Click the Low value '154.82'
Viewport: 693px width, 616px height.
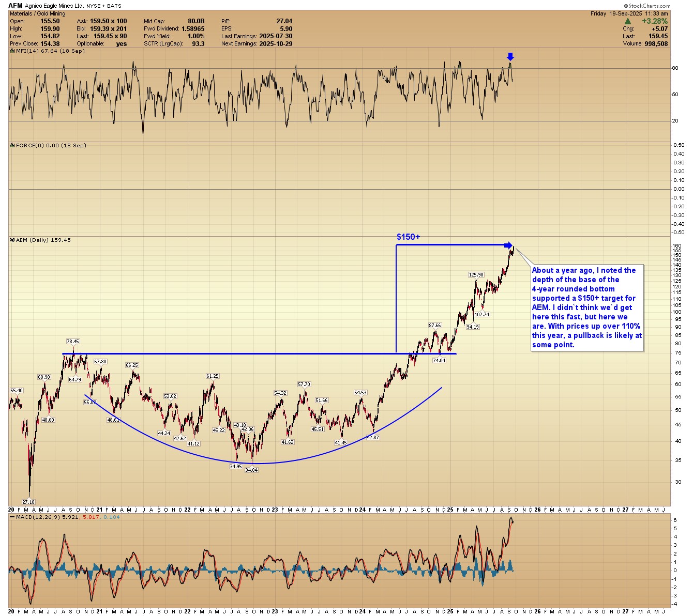tap(49, 36)
